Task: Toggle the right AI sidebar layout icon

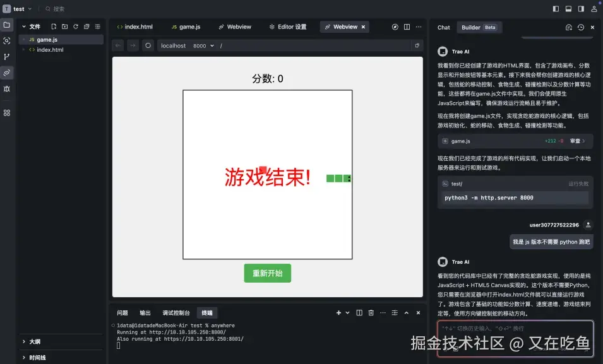Action: click(x=581, y=9)
